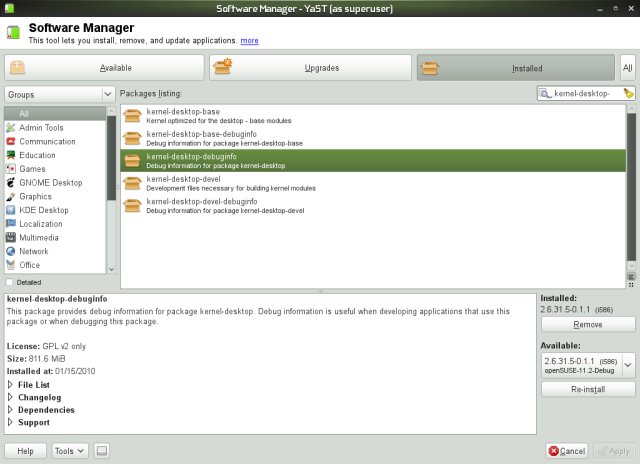Viewport: 640px width, 464px height.
Task: Click the groups list scrollbar
Action: click(111, 158)
